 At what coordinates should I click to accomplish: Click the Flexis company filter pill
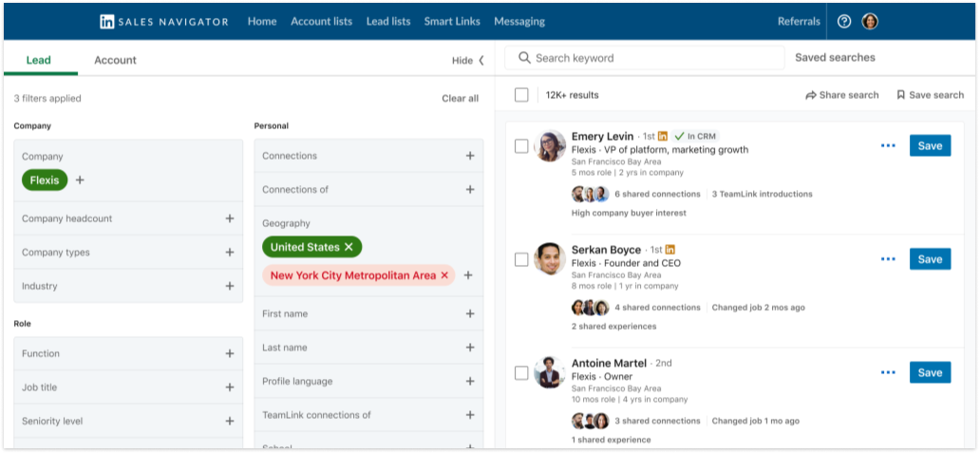point(45,179)
